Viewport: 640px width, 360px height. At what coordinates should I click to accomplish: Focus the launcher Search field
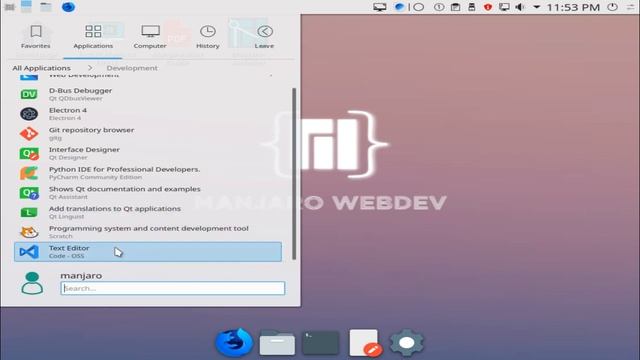pos(173,288)
